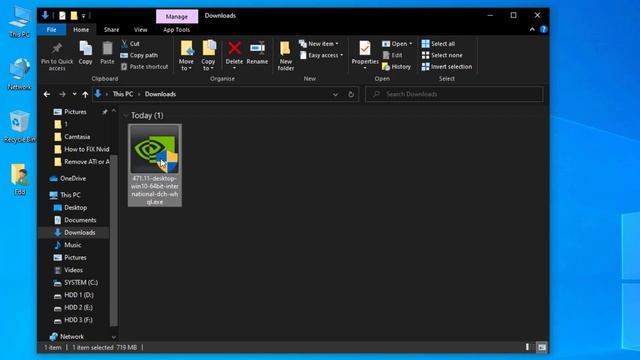Screen dimensions: 640x360
Task: Show file History
Action: (x=396, y=67)
